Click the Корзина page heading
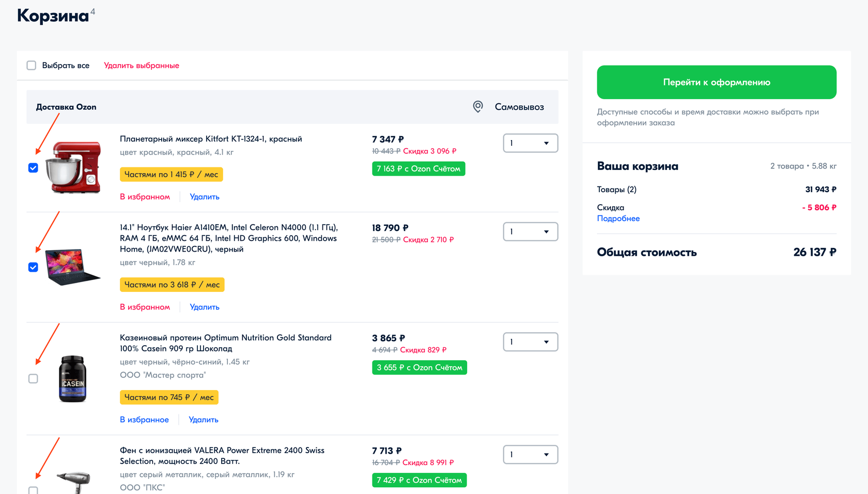The width and height of the screenshot is (868, 494). [x=53, y=16]
